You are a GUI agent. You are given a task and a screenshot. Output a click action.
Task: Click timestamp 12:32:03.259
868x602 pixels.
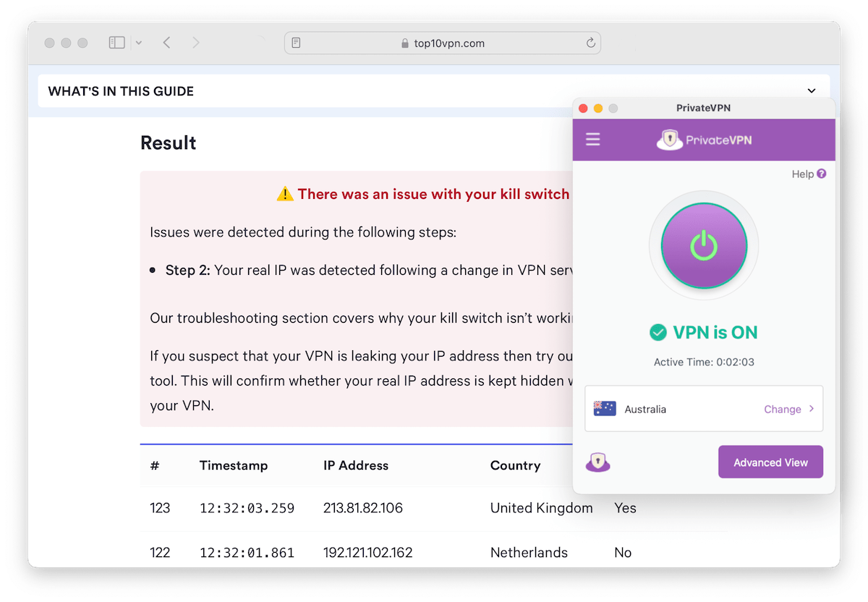point(247,508)
